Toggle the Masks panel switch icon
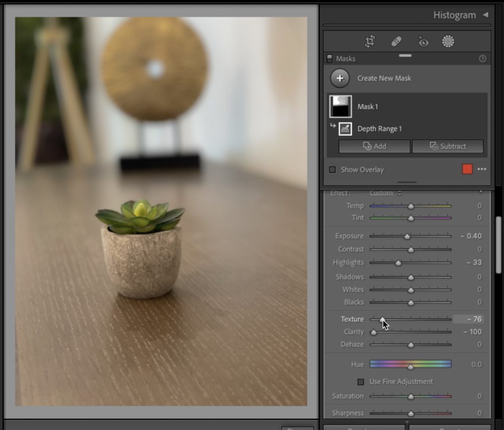 [x=329, y=59]
